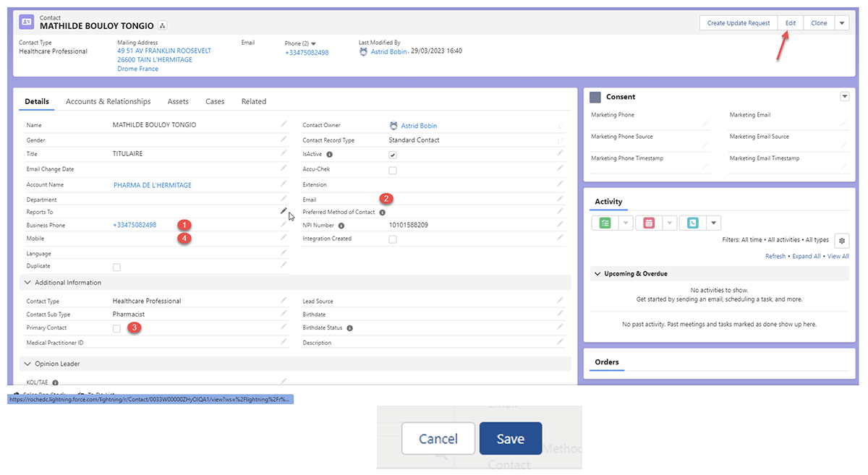The height and width of the screenshot is (475, 868).
Task: Open the activity filter settings gear
Action: (x=841, y=240)
